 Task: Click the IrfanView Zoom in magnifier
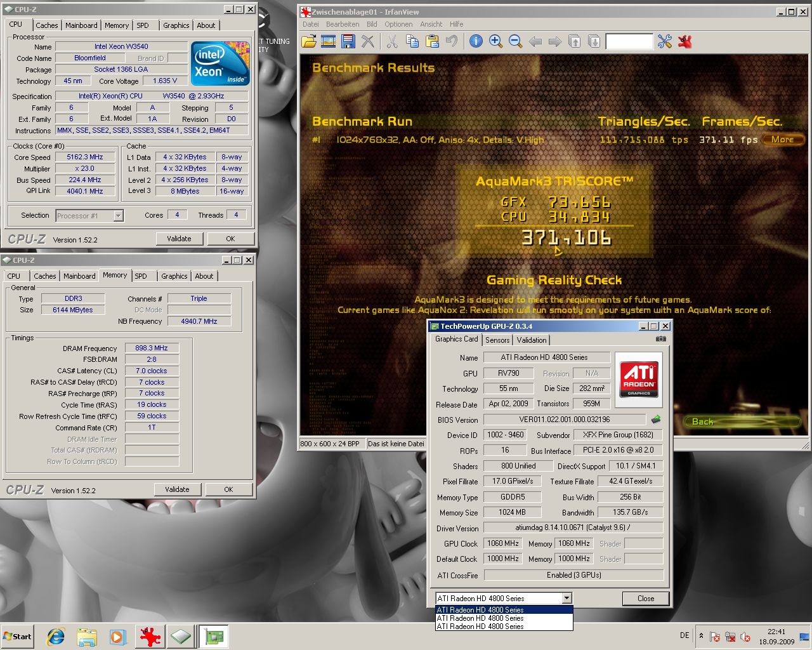point(495,42)
